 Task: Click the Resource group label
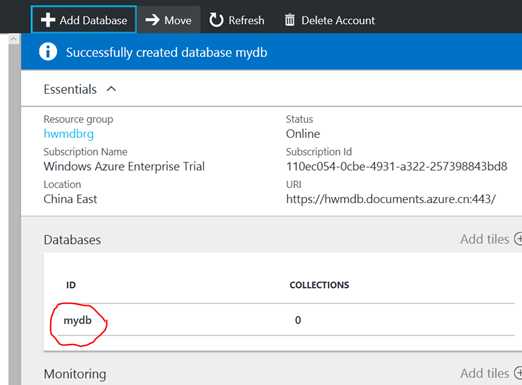tap(78, 119)
